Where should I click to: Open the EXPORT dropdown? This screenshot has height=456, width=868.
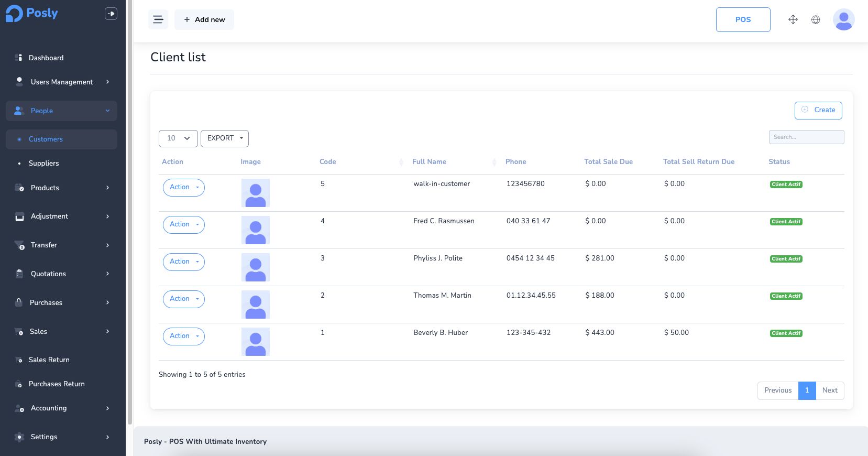click(225, 138)
